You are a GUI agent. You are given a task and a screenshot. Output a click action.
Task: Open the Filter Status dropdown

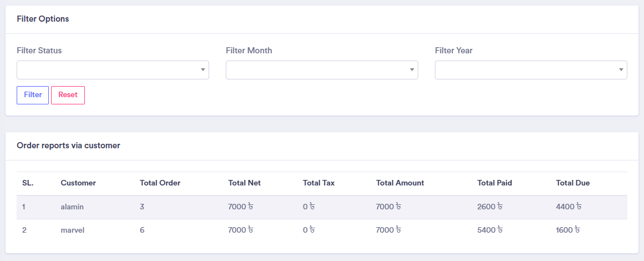tap(113, 70)
